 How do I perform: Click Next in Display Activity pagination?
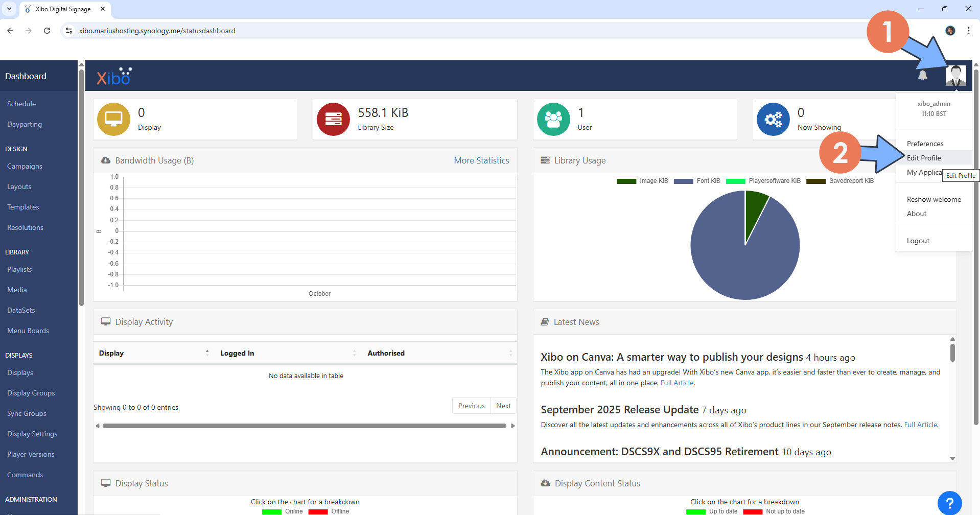[x=503, y=406]
